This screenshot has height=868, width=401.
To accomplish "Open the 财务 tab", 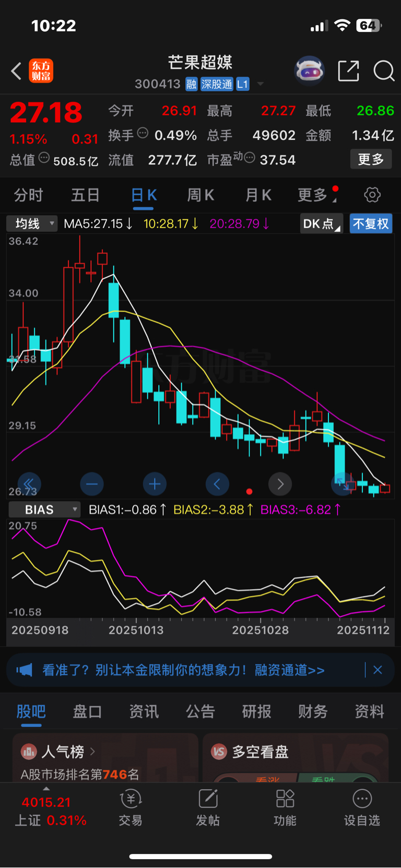I will click(313, 711).
